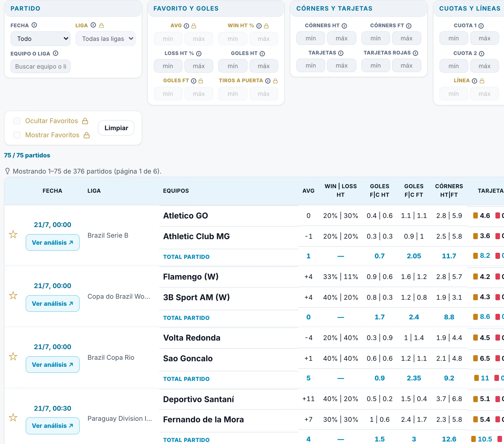Click the FECHA column header
The height and width of the screenshot is (444, 504).
pyautogui.click(x=52, y=191)
